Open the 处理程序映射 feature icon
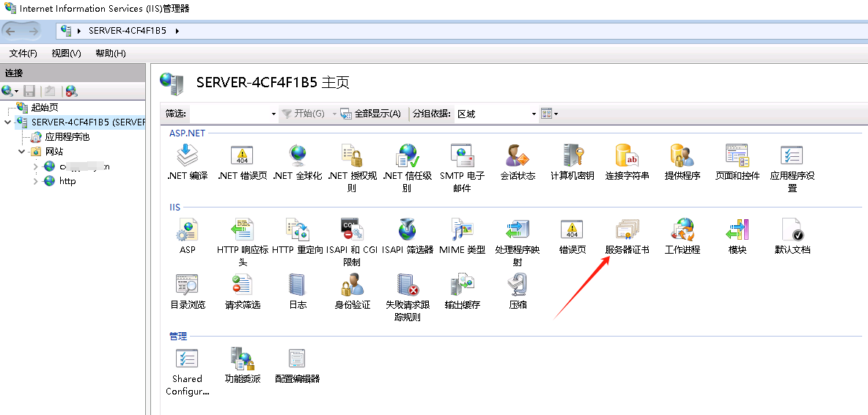Screen dimensions: 868x415 (518, 229)
